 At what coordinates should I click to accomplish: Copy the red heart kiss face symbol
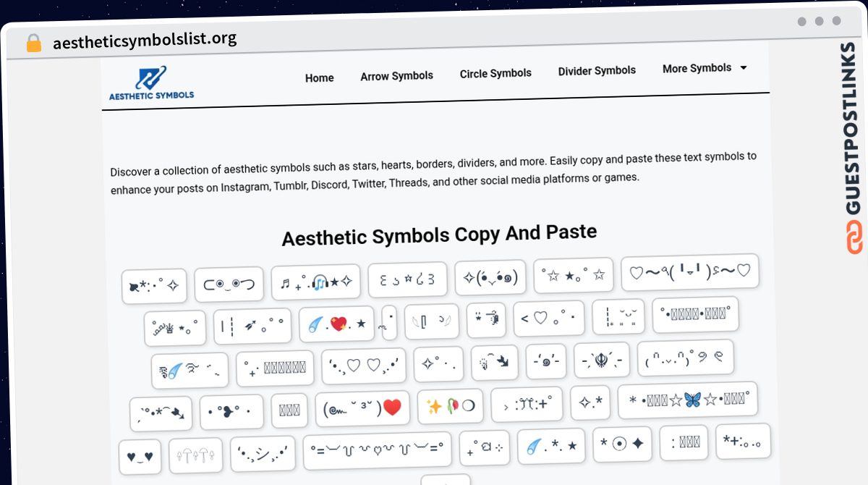pyautogui.click(x=362, y=408)
